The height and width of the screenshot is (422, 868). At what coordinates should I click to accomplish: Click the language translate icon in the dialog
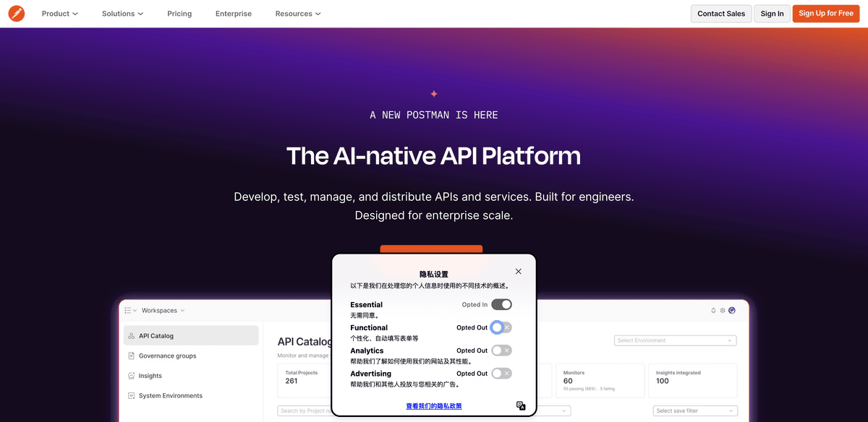click(x=521, y=406)
